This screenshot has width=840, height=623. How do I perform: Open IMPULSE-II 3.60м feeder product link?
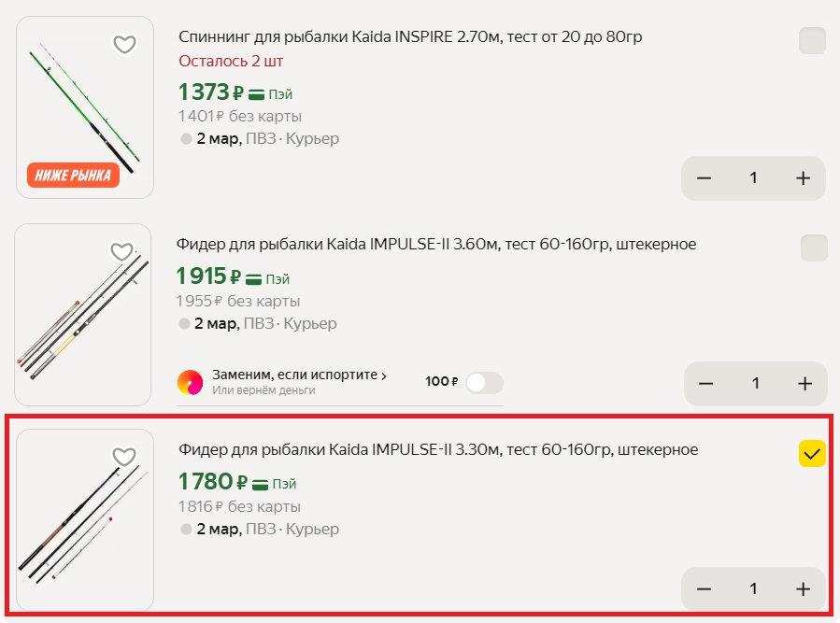[435, 245]
